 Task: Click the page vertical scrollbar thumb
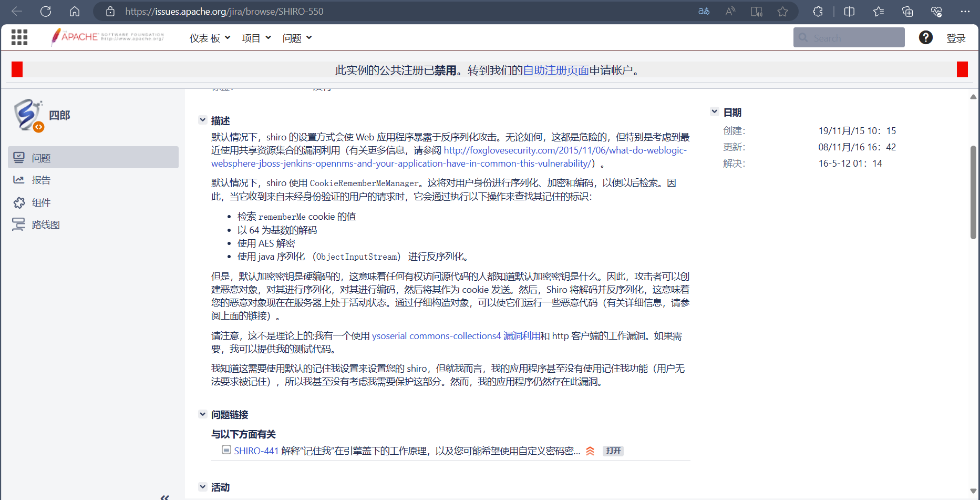(x=973, y=192)
